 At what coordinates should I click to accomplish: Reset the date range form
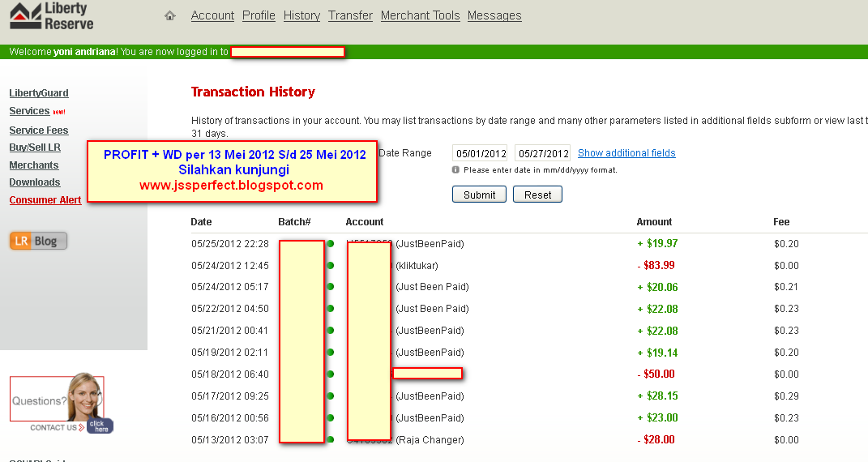537,195
